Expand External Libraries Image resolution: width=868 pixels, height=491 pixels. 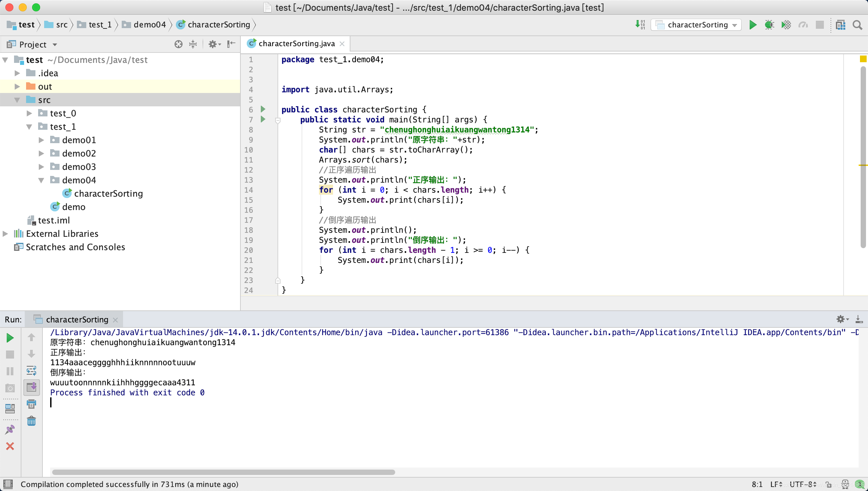pyautogui.click(x=5, y=234)
